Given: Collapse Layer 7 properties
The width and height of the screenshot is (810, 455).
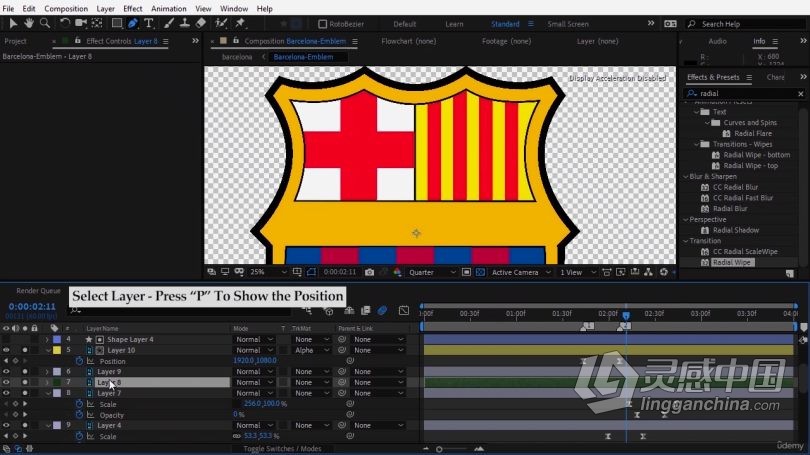Looking at the screenshot, I should pyautogui.click(x=47, y=394).
